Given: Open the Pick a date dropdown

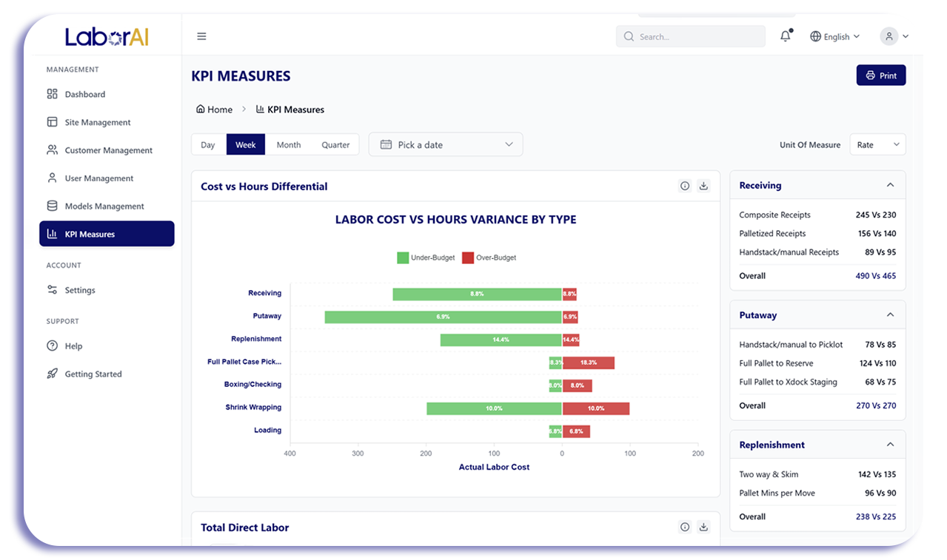Looking at the screenshot, I should pyautogui.click(x=446, y=144).
